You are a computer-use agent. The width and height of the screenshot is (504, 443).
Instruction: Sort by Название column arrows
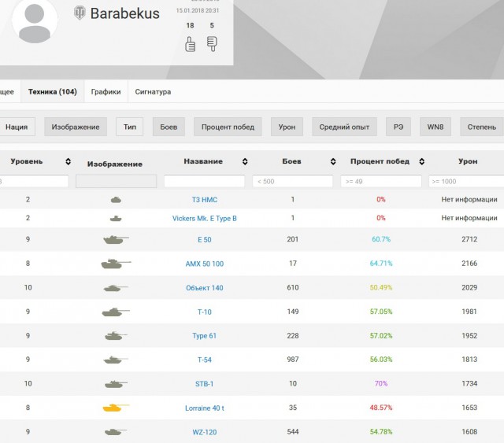(x=245, y=161)
